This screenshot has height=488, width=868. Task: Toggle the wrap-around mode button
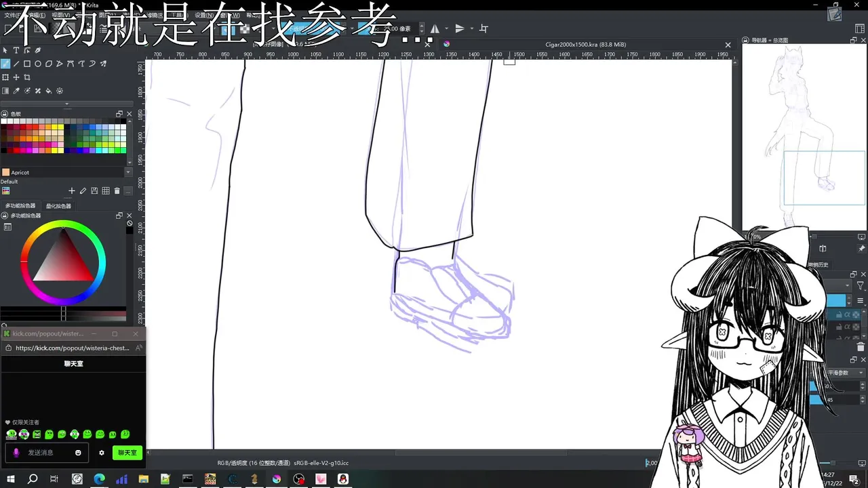coord(484,28)
